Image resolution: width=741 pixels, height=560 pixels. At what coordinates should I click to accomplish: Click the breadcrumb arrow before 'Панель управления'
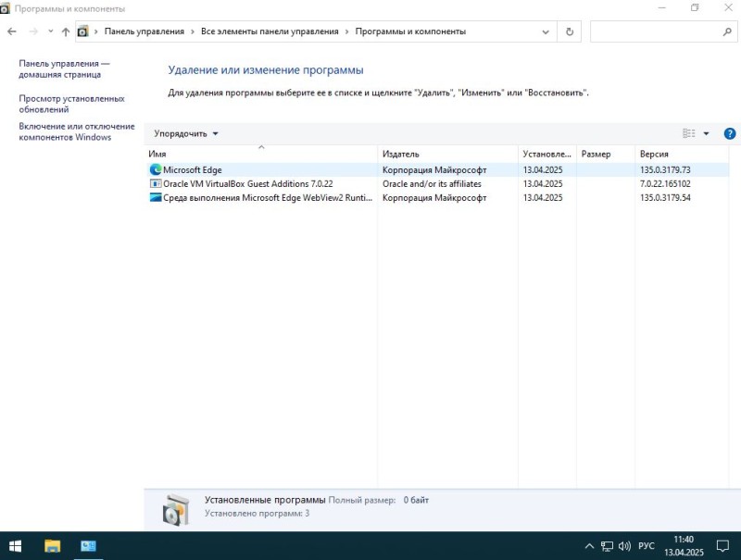(96, 31)
